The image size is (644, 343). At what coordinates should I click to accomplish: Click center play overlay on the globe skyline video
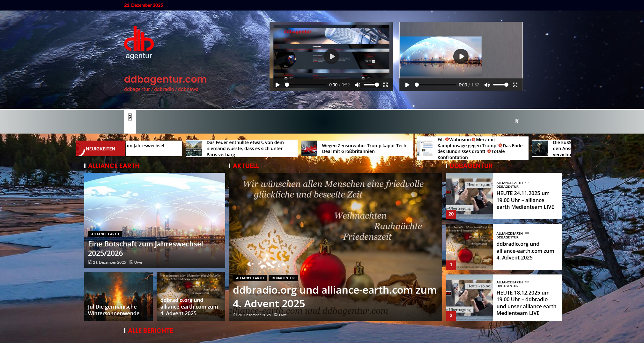coord(461,56)
